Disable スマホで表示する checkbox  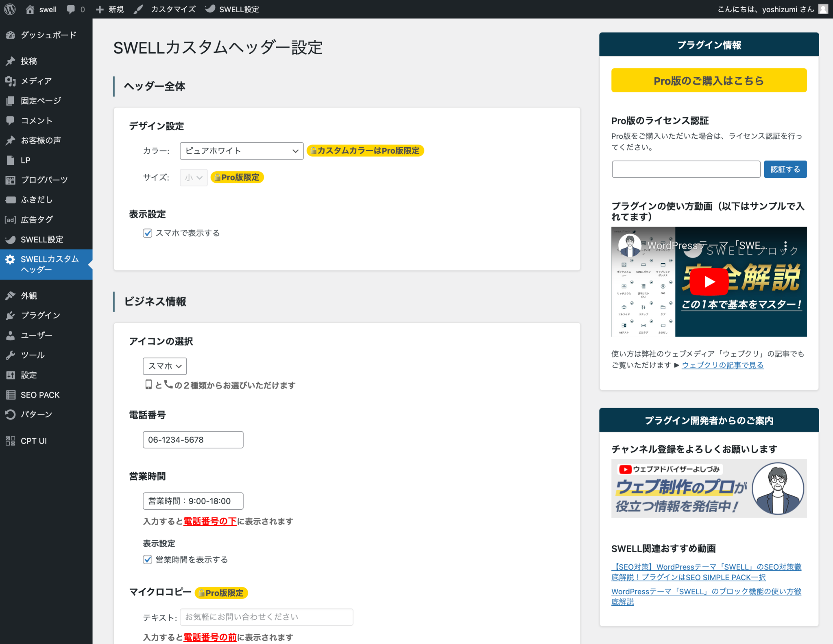pos(147,233)
